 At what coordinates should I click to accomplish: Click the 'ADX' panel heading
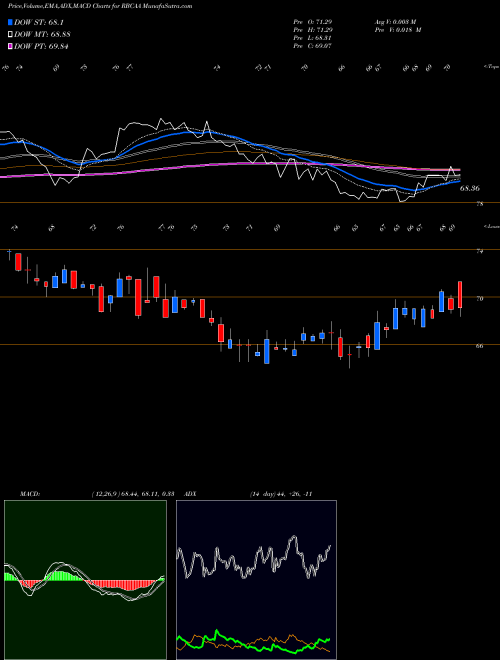coord(190,494)
